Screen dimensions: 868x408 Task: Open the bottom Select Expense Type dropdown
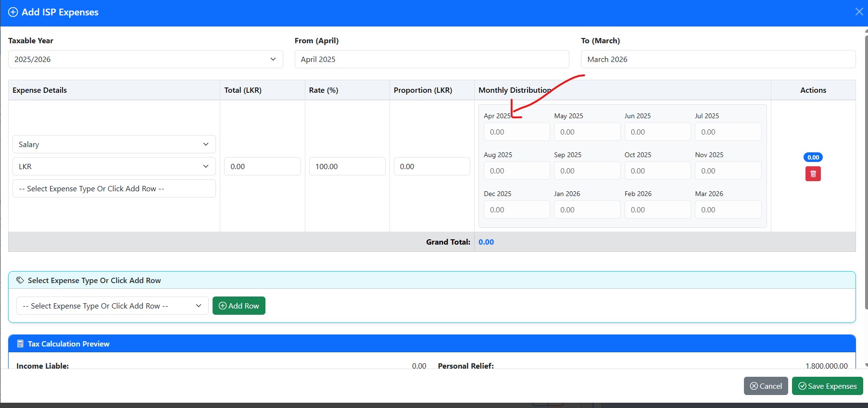tap(112, 306)
